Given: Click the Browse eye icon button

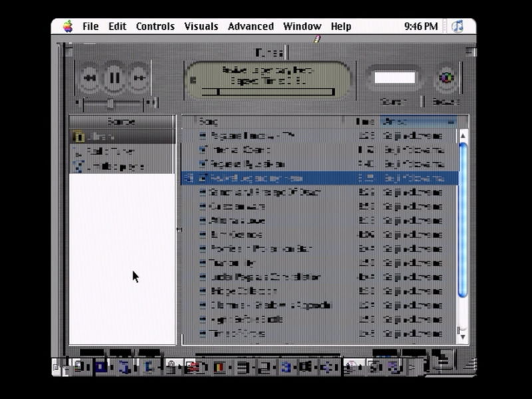Looking at the screenshot, I should (447, 78).
